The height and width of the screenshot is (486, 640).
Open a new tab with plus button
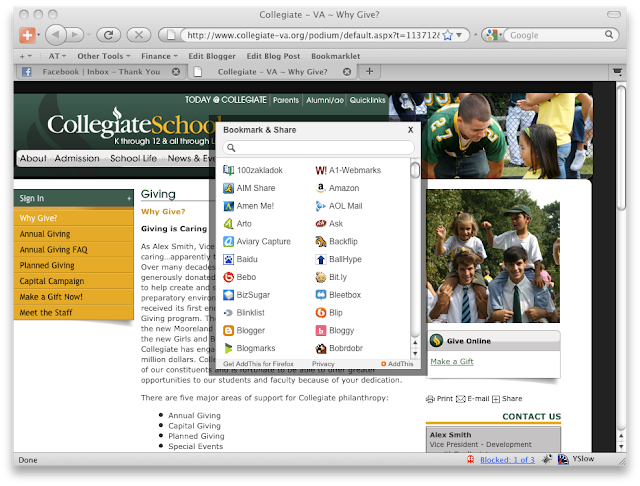tap(369, 71)
